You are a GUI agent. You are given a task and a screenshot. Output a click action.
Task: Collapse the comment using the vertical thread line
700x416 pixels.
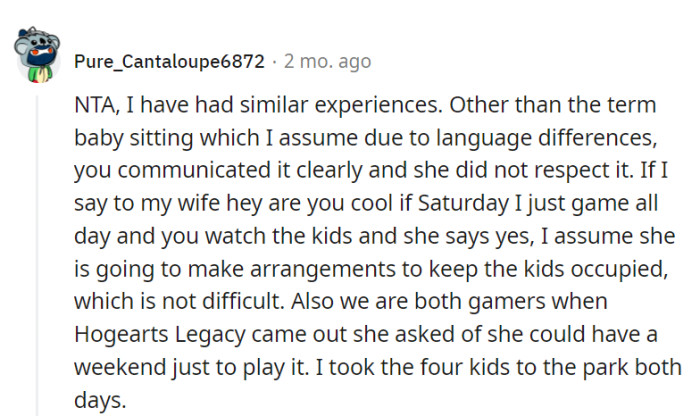39,250
